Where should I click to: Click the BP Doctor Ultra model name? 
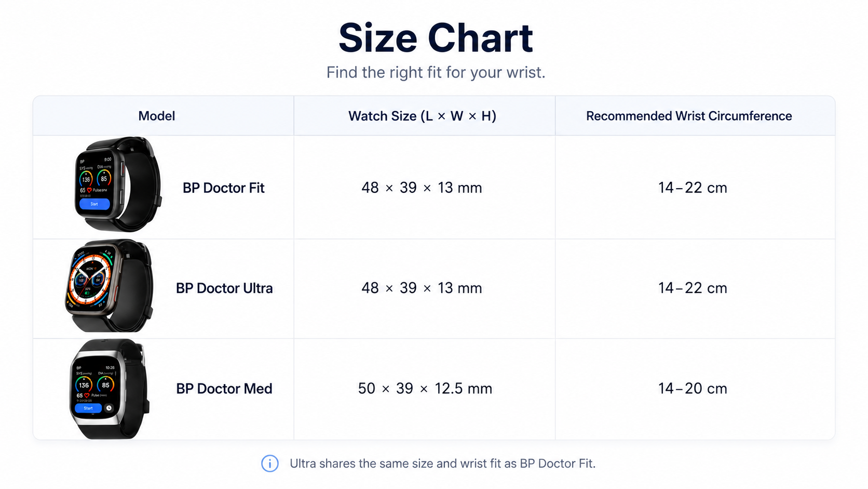click(224, 288)
